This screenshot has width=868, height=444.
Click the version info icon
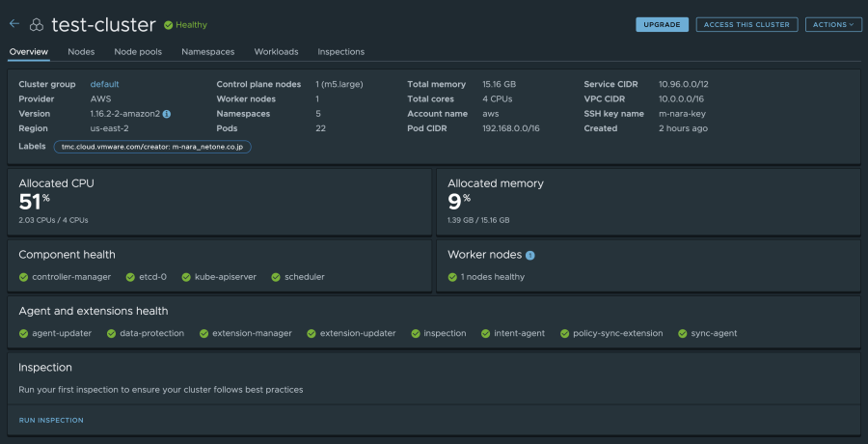pyautogui.click(x=167, y=114)
